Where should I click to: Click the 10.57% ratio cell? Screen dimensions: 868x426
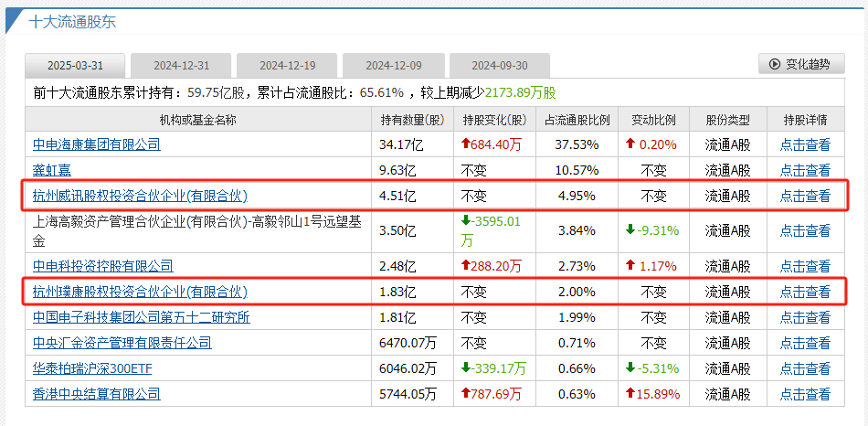[x=577, y=171]
